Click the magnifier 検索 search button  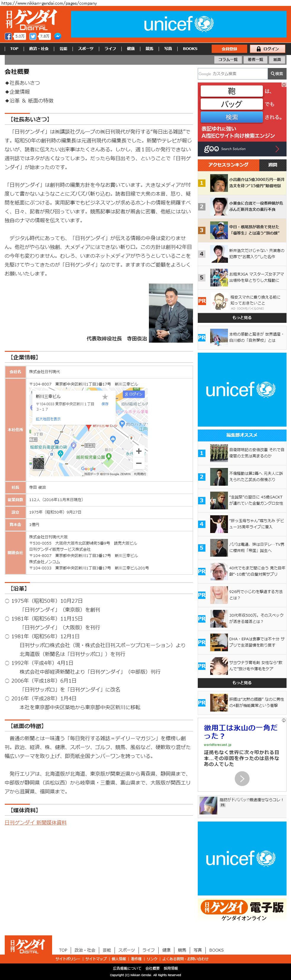click(277, 74)
